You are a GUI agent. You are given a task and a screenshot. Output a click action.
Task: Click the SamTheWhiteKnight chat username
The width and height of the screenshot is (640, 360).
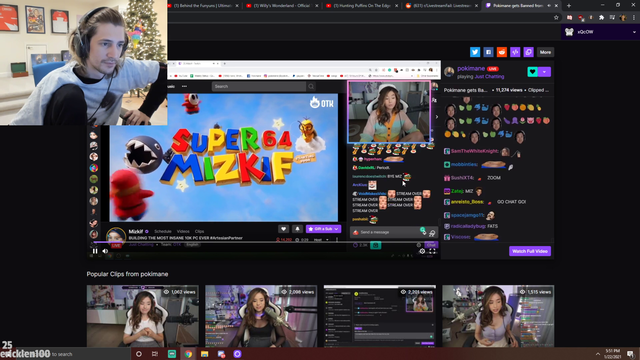pyautogui.click(x=475, y=151)
